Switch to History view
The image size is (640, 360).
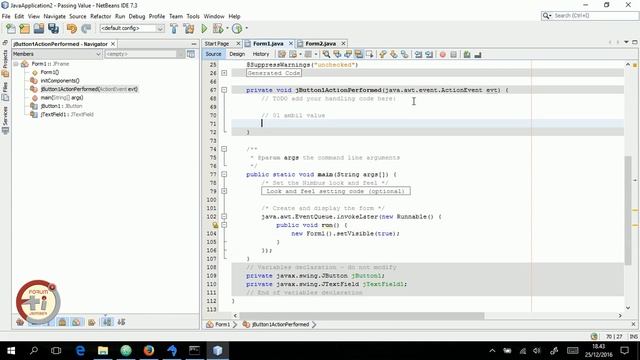[x=261, y=54]
